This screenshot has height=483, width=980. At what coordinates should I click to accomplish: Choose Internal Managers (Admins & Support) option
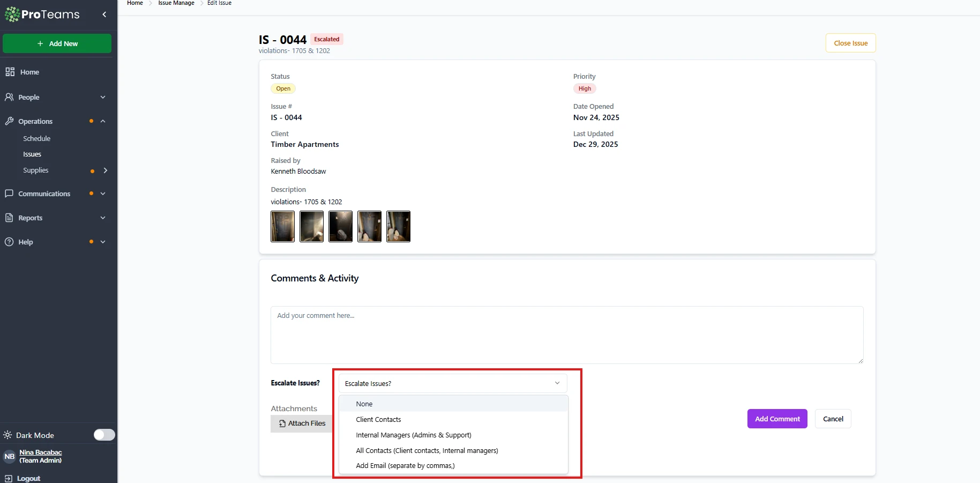[x=413, y=435]
